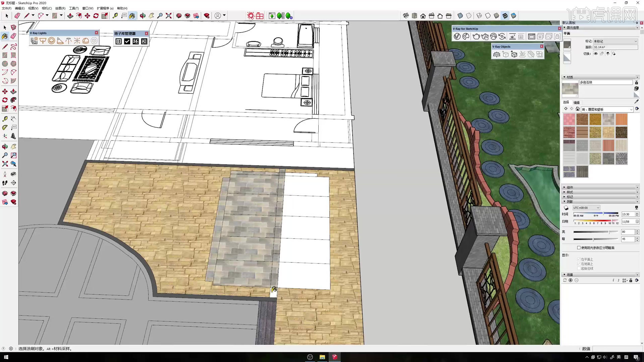The height and width of the screenshot is (362, 644).
Task: Open the 编辑(E) menu
Action: (20, 8)
